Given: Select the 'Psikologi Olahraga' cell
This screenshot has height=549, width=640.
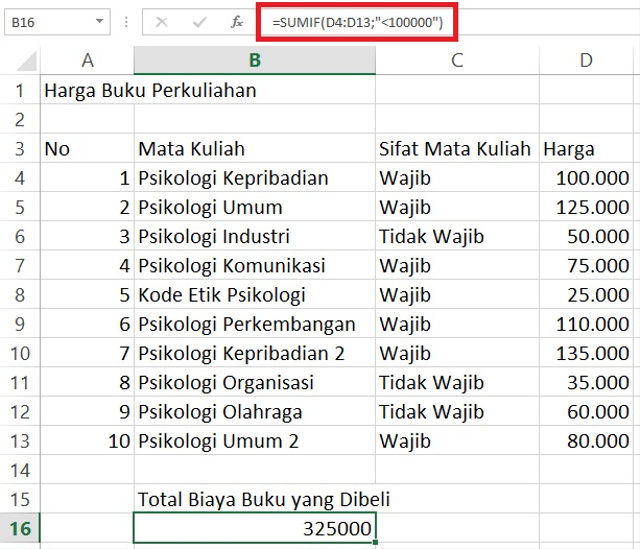Looking at the screenshot, I should 255,412.
